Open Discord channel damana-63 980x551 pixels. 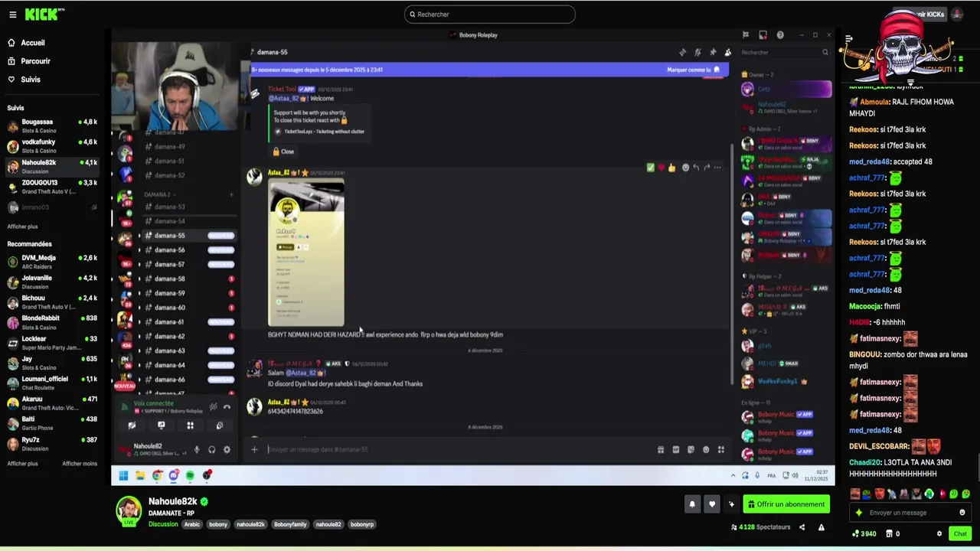[x=169, y=350]
